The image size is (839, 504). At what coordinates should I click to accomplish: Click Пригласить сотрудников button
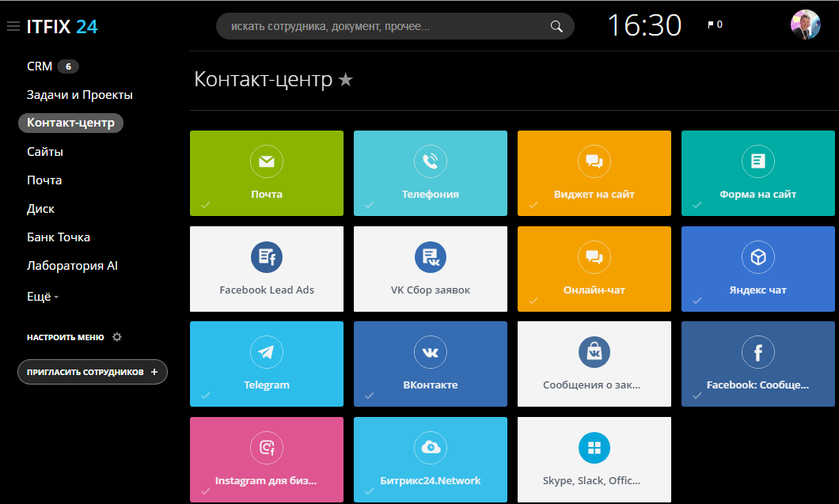point(93,372)
